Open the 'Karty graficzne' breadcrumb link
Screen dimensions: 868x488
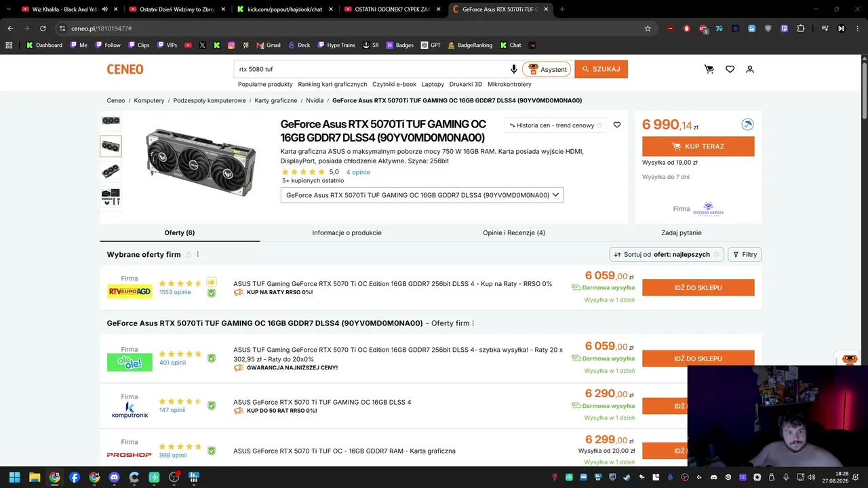[276, 100]
